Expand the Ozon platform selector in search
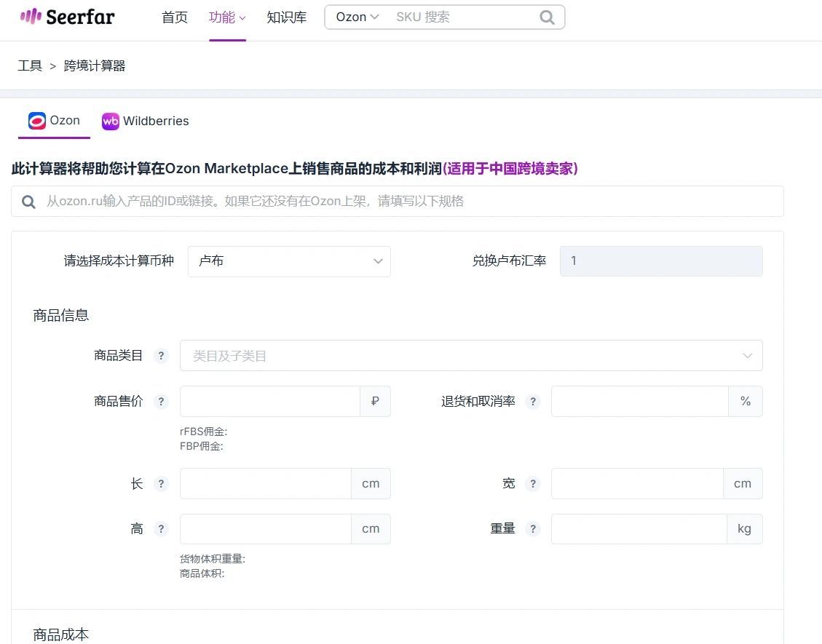Screen dimensions: 822x644 pyautogui.click(x=357, y=17)
